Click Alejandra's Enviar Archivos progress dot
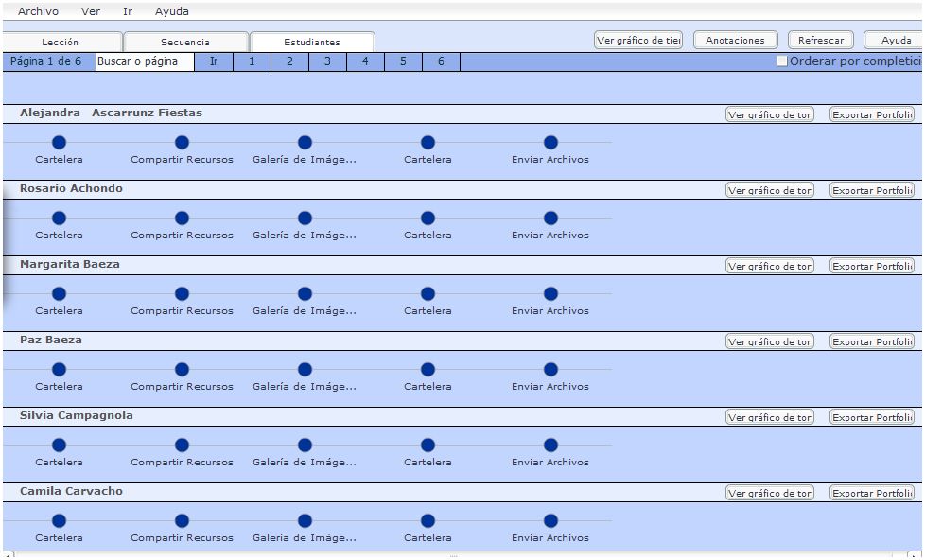 550,143
